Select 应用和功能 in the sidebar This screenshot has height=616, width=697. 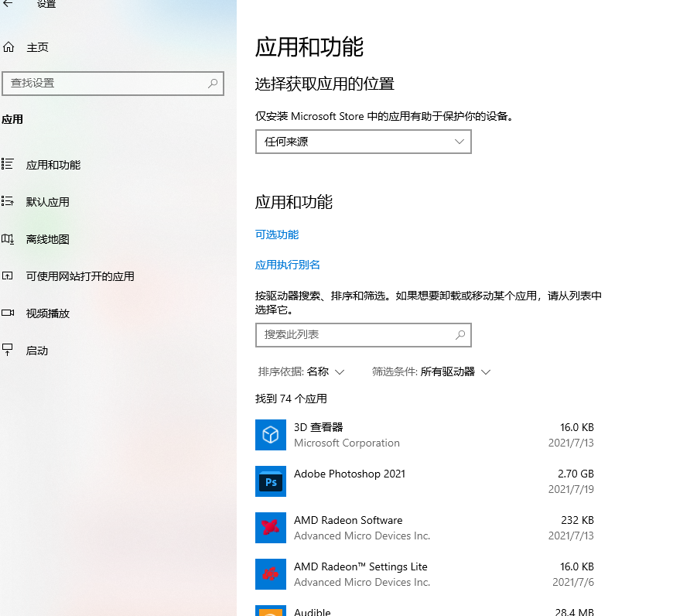click(x=53, y=165)
